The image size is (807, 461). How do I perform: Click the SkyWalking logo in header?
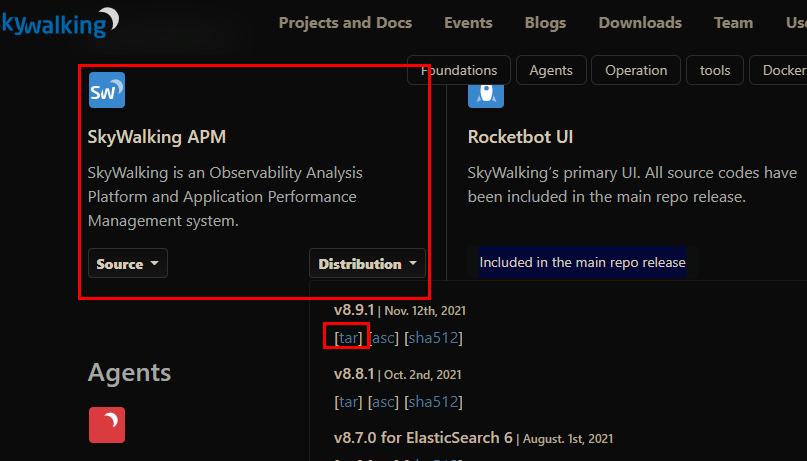coord(60,22)
